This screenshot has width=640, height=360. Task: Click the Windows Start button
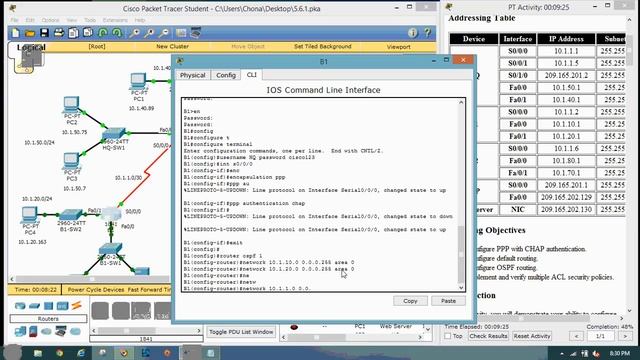point(12,353)
